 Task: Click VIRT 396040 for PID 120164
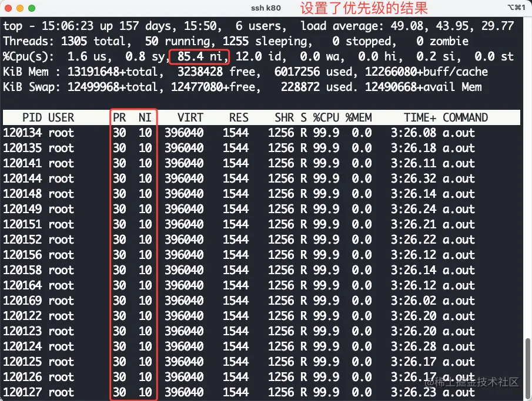[184, 285]
